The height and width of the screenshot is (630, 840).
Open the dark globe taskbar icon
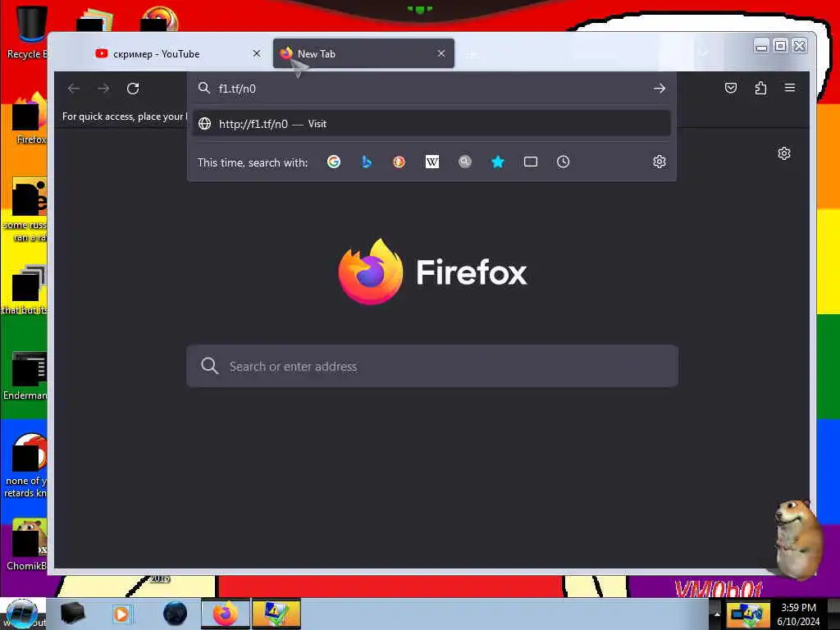click(176, 614)
